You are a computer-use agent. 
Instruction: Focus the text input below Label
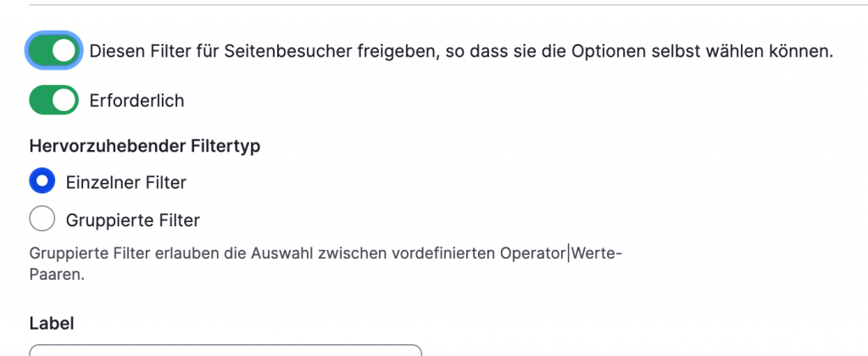[225, 350]
